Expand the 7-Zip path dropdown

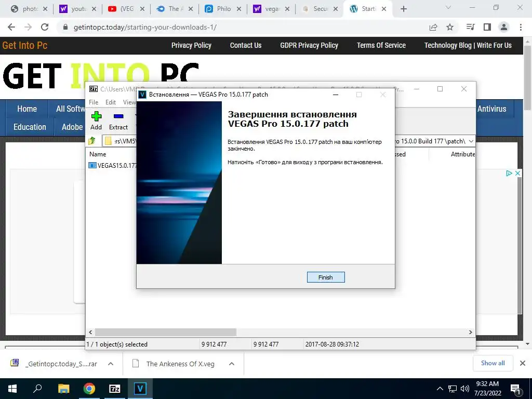471,141
